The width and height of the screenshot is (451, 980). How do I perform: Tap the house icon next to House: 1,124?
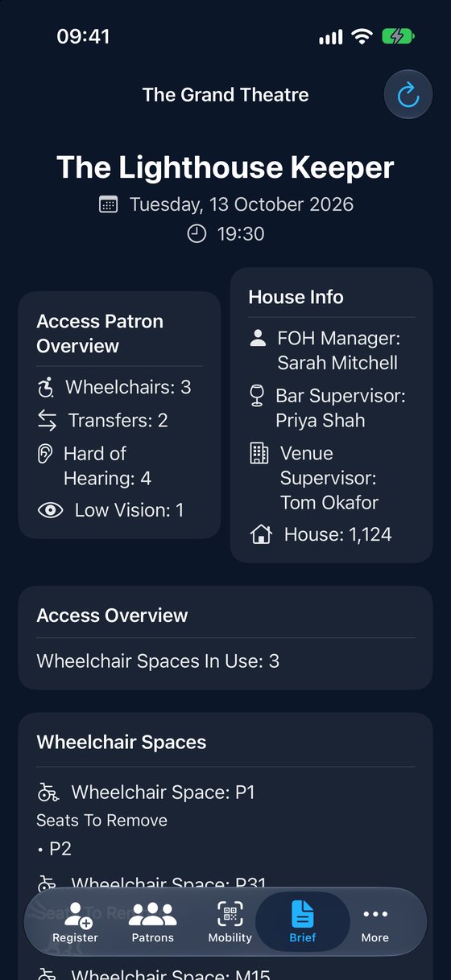261,534
